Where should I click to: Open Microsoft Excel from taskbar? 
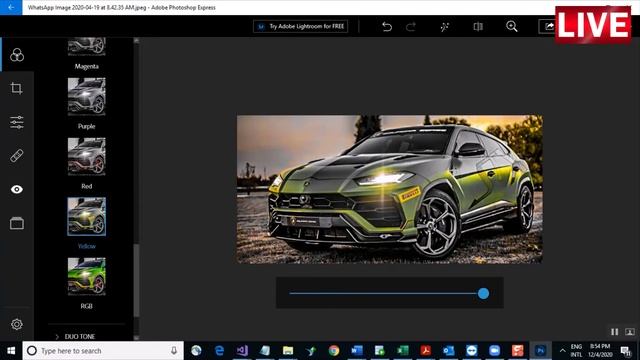point(403,351)
